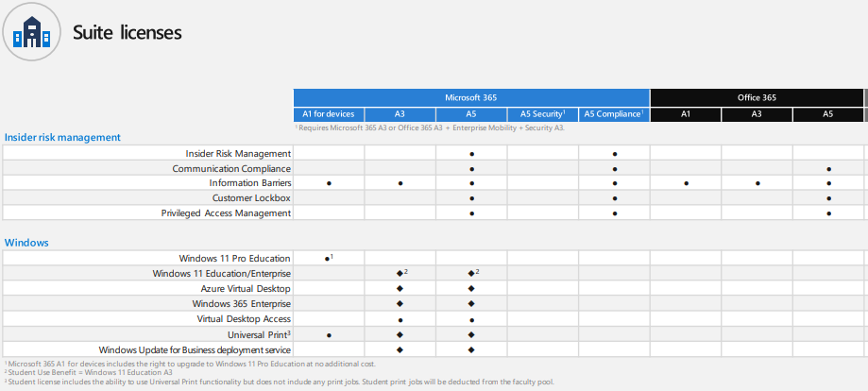Select the Universal Print row label
The height and width of the screenshot is (391, 868).
pos(259,334)
